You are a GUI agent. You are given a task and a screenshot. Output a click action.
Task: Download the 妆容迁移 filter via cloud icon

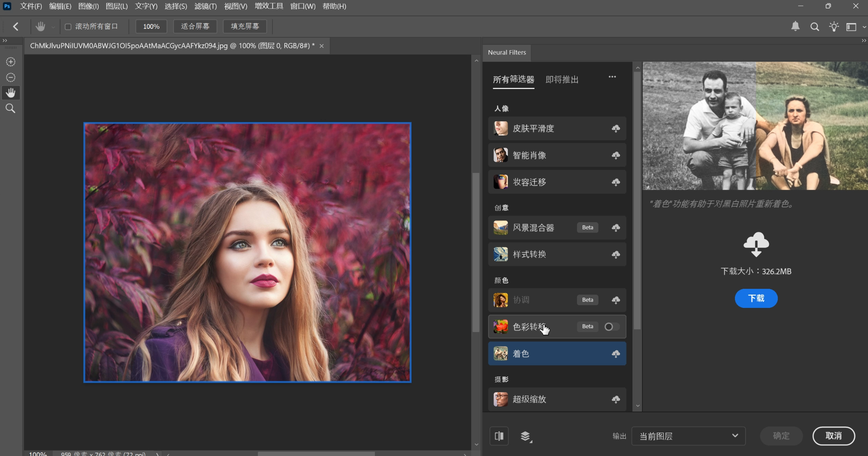pyautogui.click(x=616, y=182)
